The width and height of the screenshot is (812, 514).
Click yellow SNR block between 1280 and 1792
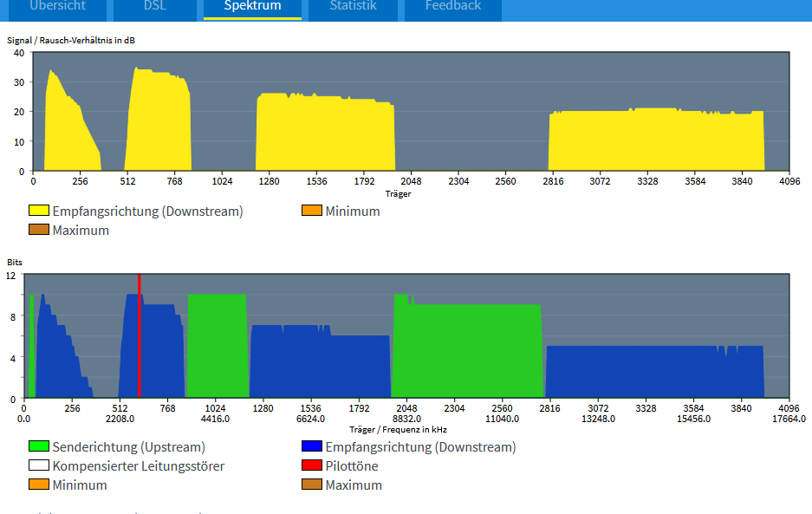(325, 133)
